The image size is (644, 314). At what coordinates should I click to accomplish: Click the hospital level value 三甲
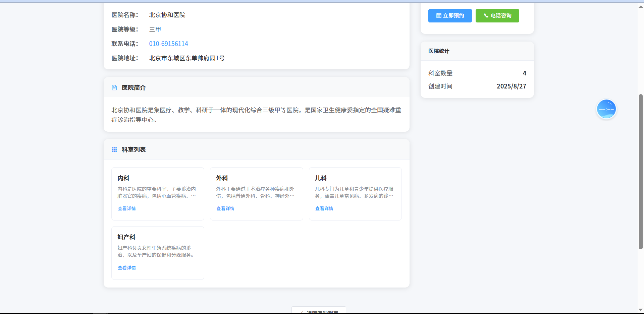pos(155,29)
